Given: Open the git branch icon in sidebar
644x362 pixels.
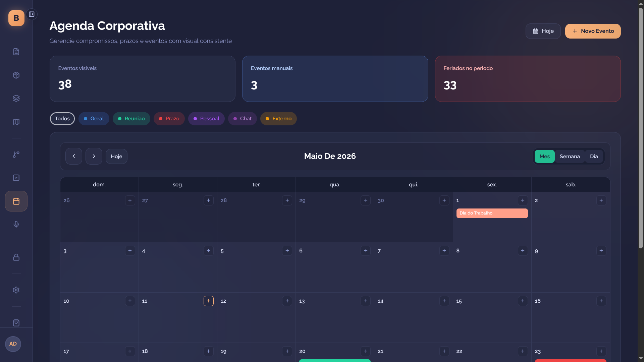Looking at the screenshot, I should coord(16,155).
